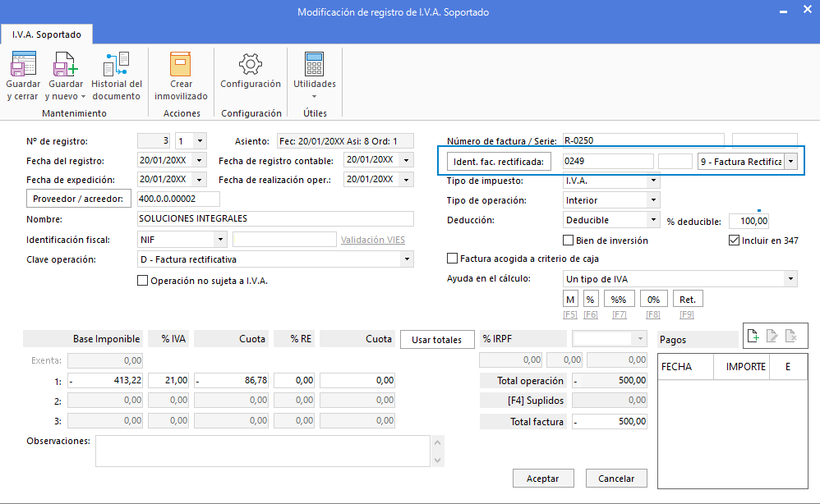Click Total factura field
Viewport: 820px width, 504px height.
click(609, 421)
